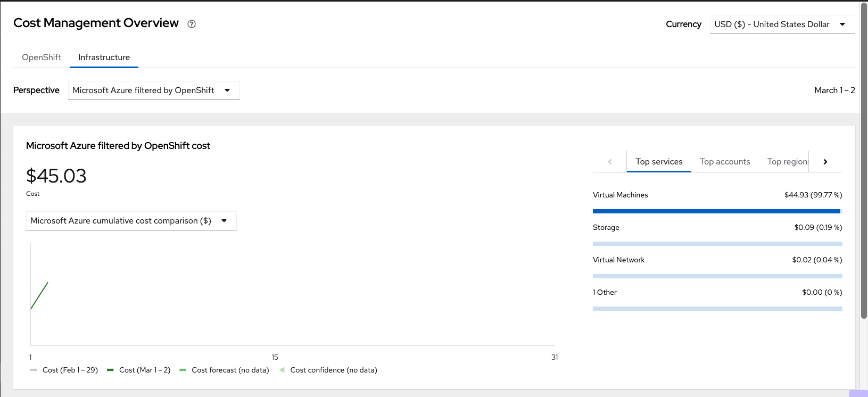Viewport: 868px width, 397px height.
Task: Select the Top services tab
Action: [x=659, y=162]
